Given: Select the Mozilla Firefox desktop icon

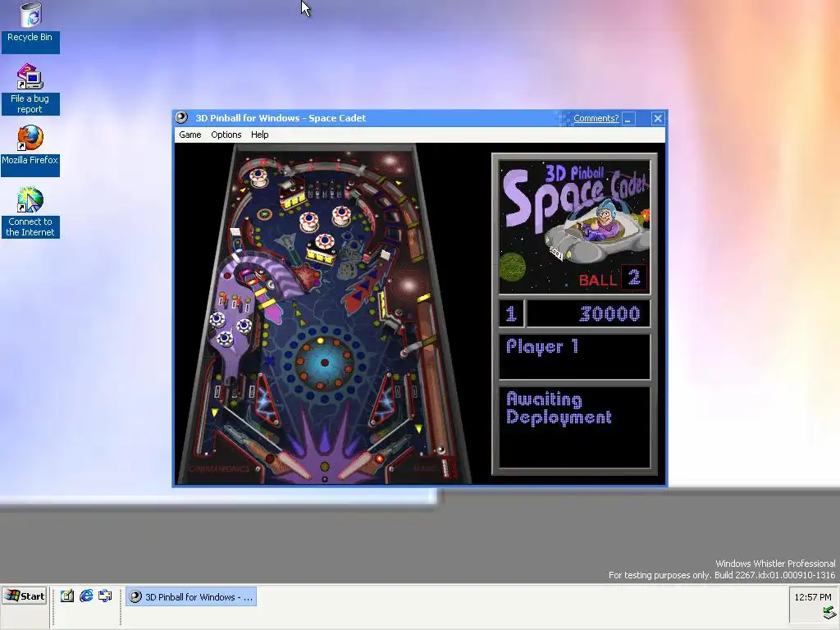Looking at the screenshot, I should (x=30, y=151).
